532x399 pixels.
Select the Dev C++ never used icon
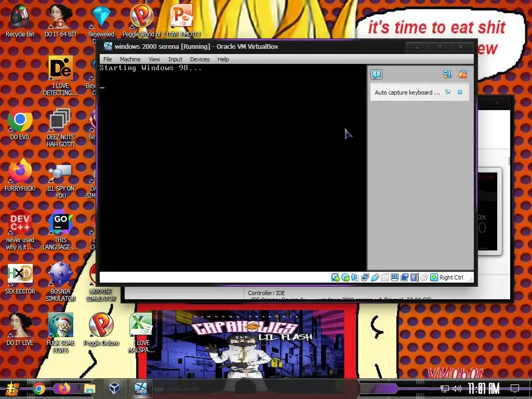pyautogui.click(x=20, y=230)
